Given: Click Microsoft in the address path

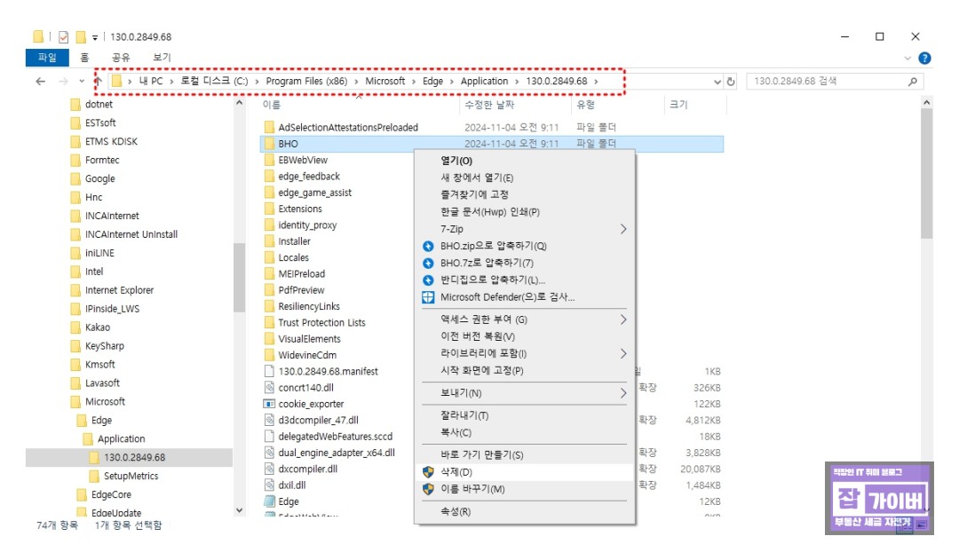Looking at the screenshot, I should tap(384, 82).
